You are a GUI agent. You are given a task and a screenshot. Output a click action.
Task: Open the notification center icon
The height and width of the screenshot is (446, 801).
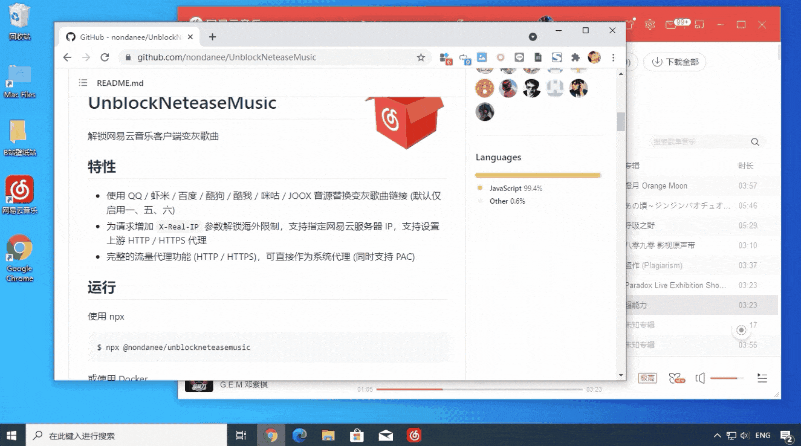coord(787,436)
